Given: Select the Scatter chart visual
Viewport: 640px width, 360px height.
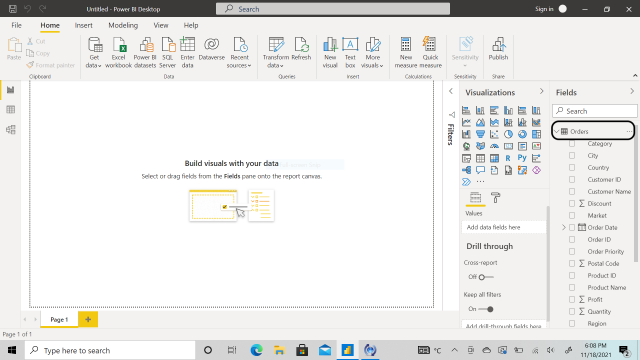Looking at the screenshot, I should 494,134.
